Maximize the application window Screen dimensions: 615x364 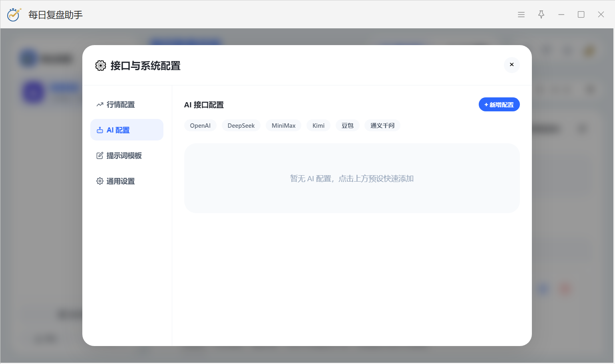(x=581, y=15)
